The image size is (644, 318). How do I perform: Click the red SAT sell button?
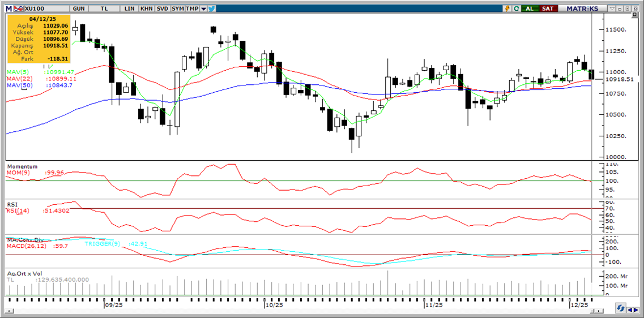[547, 8]
